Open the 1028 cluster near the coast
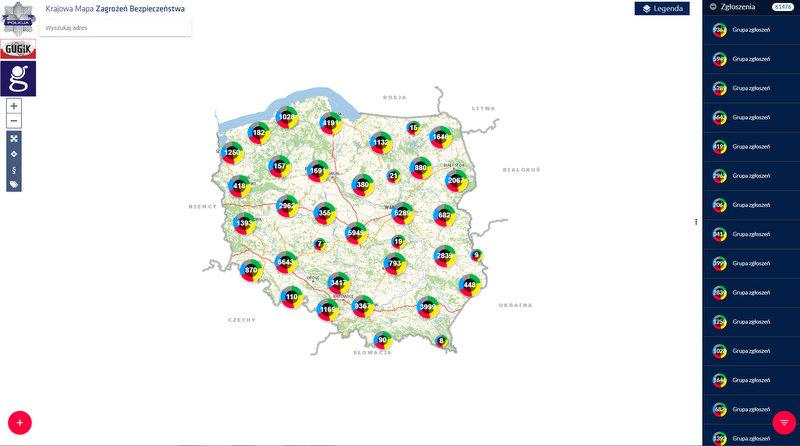 [x=287, y=117]
